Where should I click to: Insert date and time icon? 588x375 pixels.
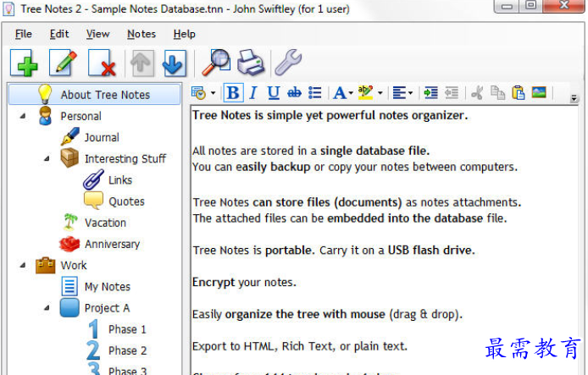pyautogui.click(x=198, y=92)
